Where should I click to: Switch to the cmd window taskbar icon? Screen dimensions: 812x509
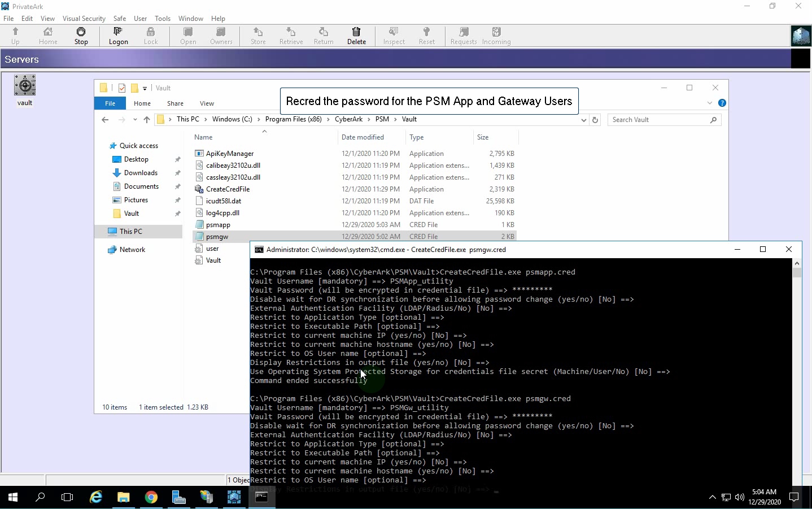[261, 497]
